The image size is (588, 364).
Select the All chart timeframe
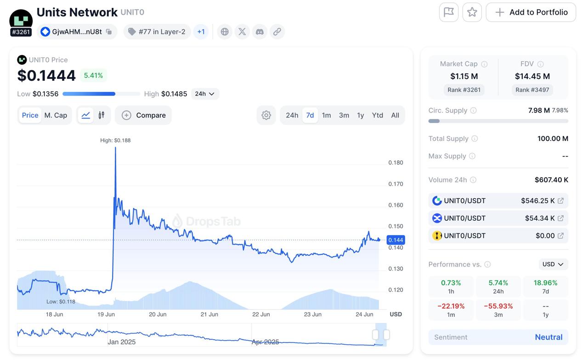(395, 115)
